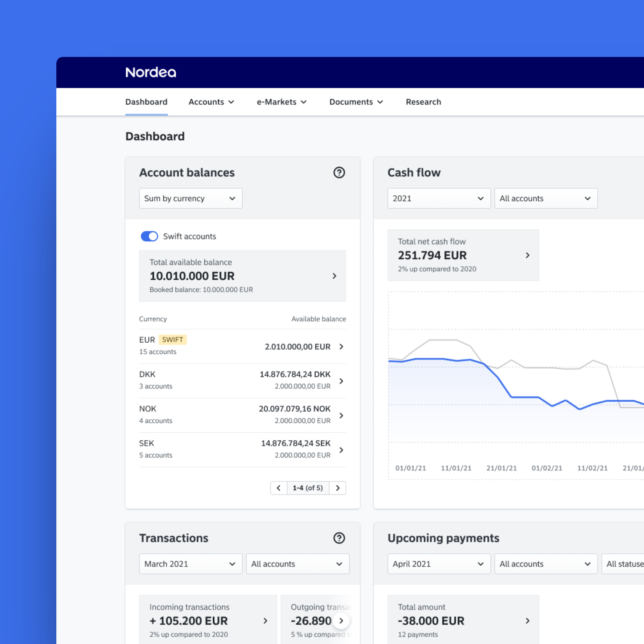644x644 pixels.
Task: Open Incoming transactions summary card
Action: click(208, 620)
